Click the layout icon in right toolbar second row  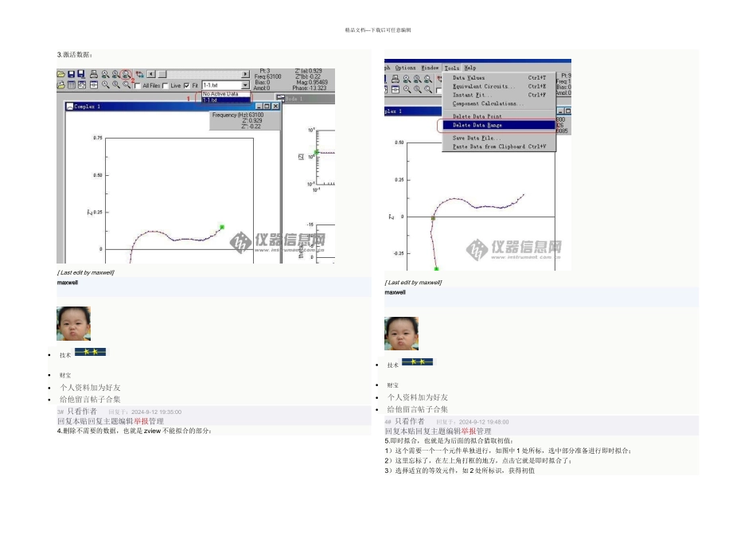pyautogui.click(x=396, y=89)
